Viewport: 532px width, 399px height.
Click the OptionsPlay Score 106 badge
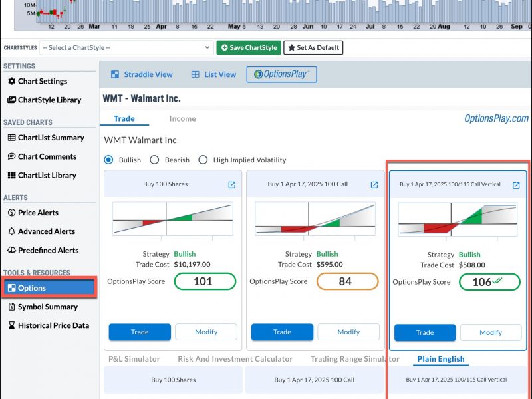click(x=489, y=282)
